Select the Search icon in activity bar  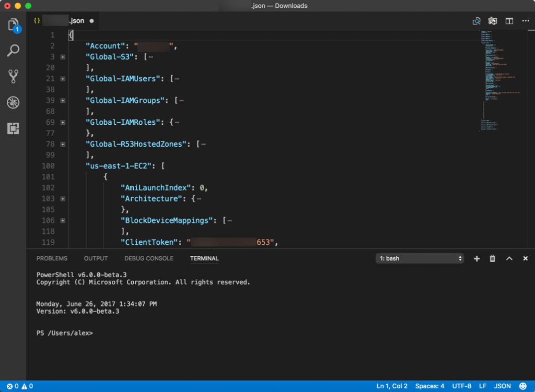coord(13,50)
